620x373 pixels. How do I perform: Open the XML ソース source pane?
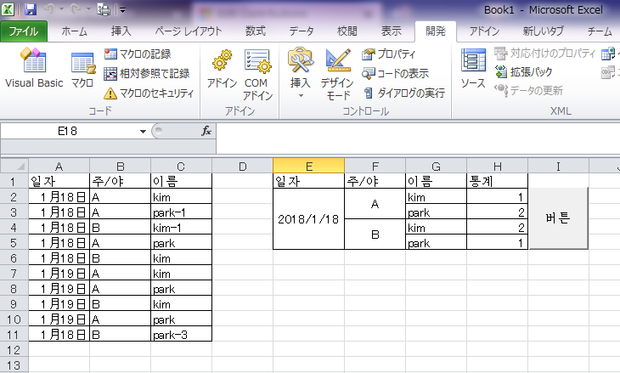[x=473, y=68]
